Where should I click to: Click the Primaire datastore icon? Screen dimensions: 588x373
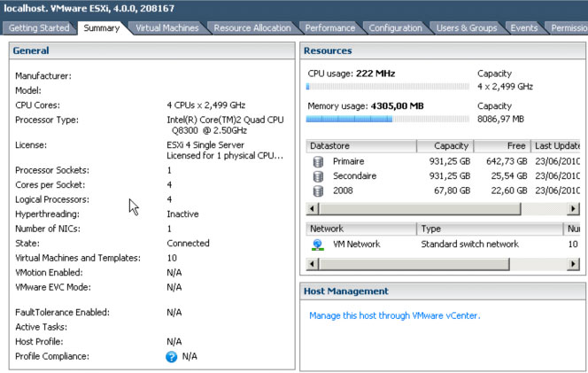pyautogui.click(x=318, y=162)
